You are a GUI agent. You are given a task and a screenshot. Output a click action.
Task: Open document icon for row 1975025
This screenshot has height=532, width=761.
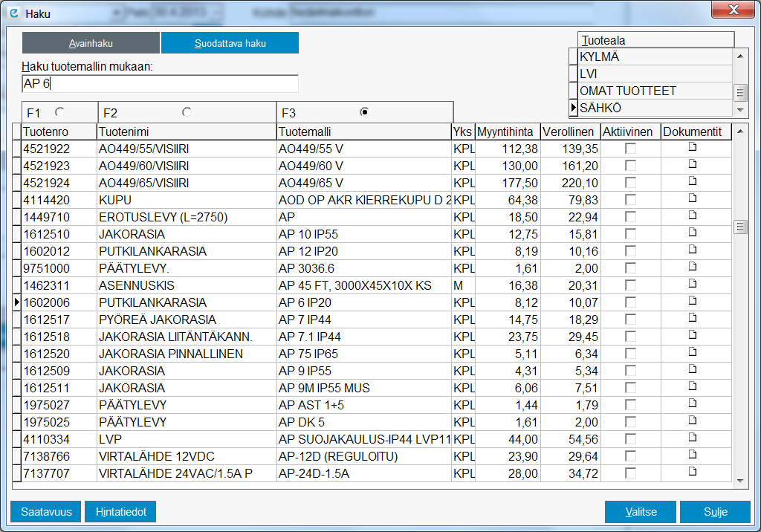point(693,421)
